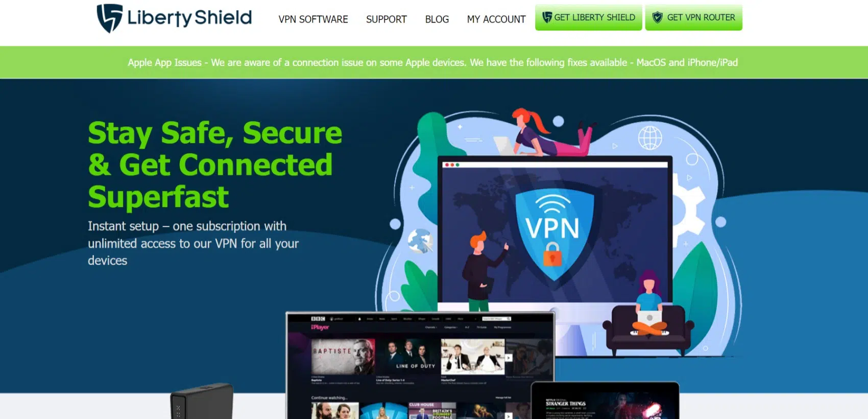Select the Baptiste show thumbnail
Screen dimensions: 868x419
point(343,357)
